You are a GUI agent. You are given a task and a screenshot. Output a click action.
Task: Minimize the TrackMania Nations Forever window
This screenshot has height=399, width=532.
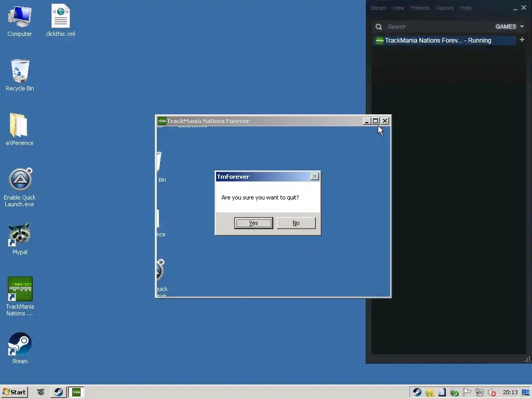[367, 121]
